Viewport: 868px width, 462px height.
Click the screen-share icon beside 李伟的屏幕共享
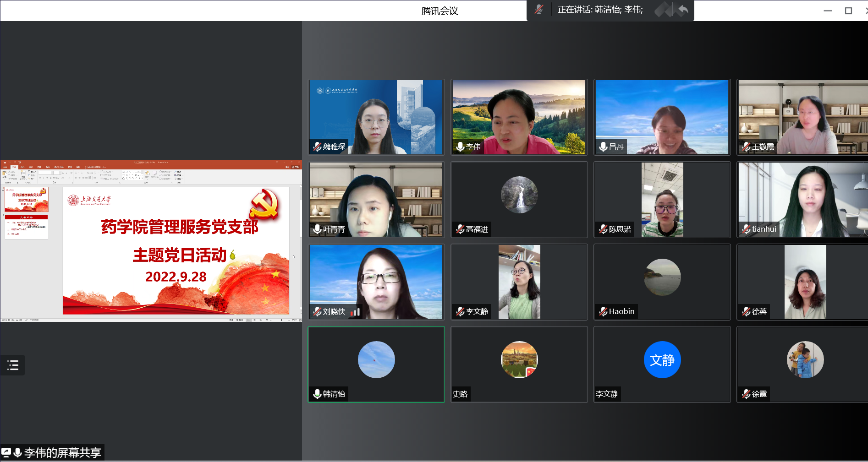tap(6, 453)
